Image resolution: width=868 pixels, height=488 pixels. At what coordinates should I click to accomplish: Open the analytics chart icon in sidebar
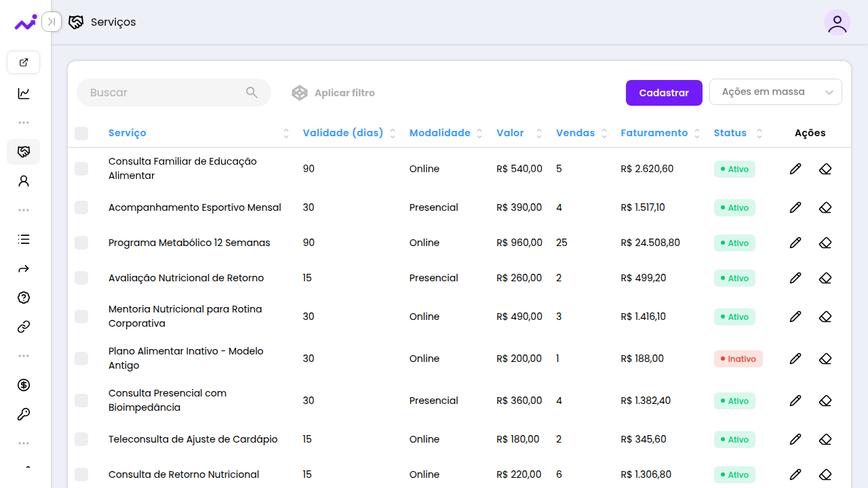tap(24, 94)
